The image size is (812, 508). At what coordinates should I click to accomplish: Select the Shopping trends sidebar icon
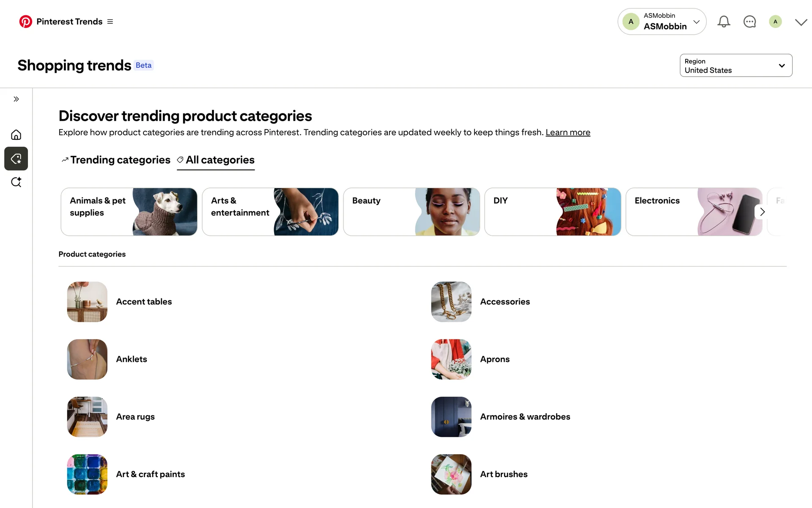coord(16,159)
